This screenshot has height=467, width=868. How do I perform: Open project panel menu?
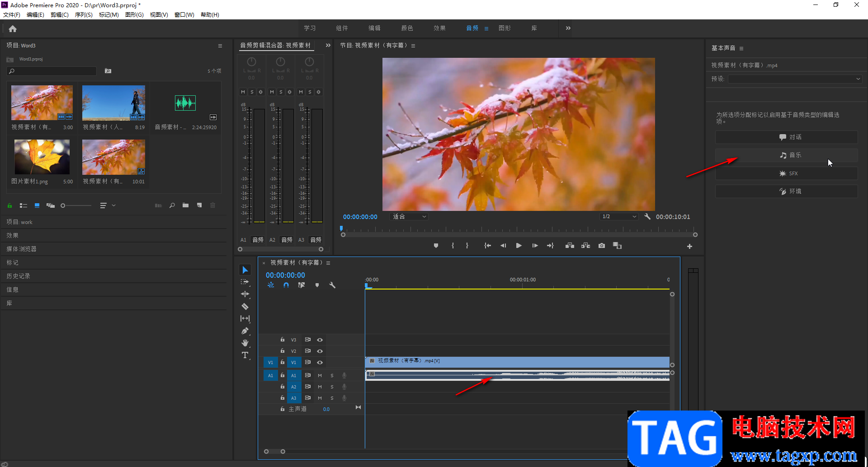tap(220, 46)
